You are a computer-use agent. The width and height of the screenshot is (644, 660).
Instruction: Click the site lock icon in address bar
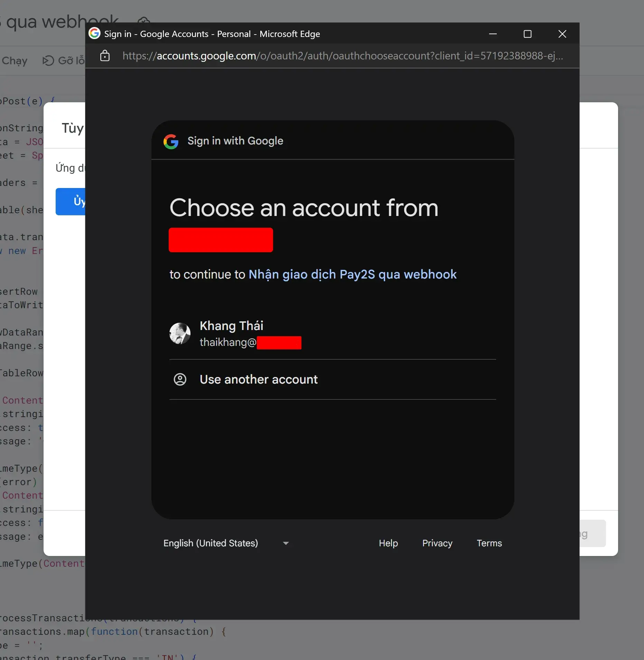(105, 56)
